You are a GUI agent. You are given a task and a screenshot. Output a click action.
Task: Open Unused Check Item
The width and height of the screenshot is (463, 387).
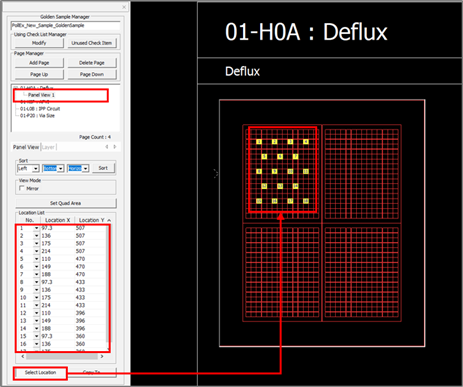(92, 43)
